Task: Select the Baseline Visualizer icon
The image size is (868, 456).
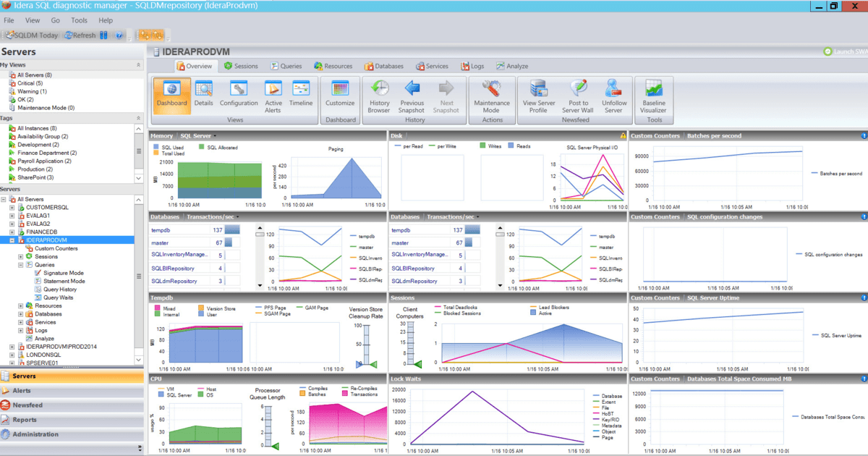Action: (653, 96)
